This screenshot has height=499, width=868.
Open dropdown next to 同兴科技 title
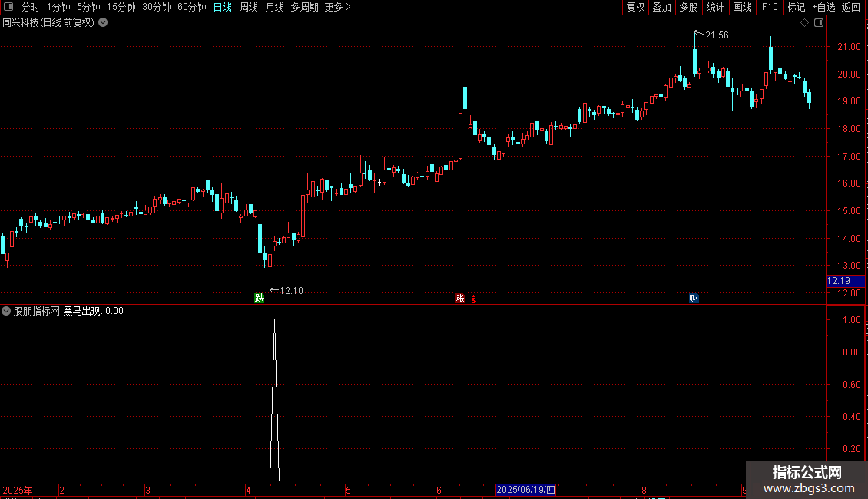tap(103, 23)
